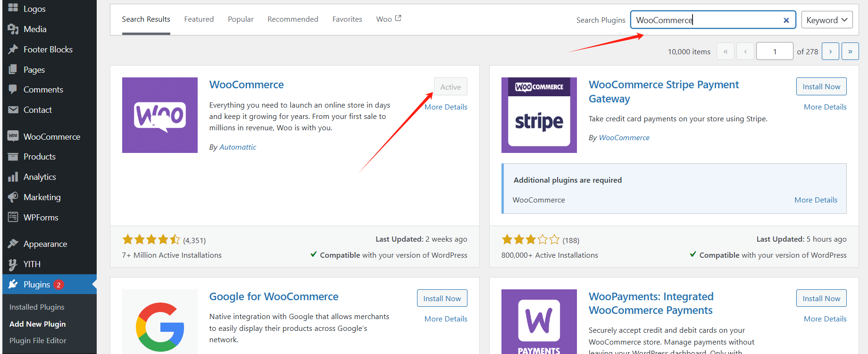Open the Marketing menu item
This screenshot has height=354, width=868.
pos(42,197)
